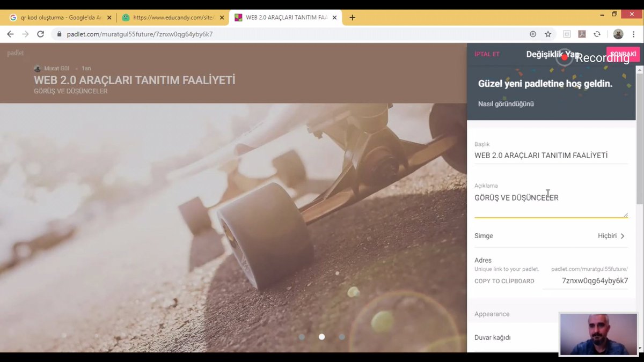Click the gray square extension icon
This screenshot has width=644, height=362.
coord(567,34)
